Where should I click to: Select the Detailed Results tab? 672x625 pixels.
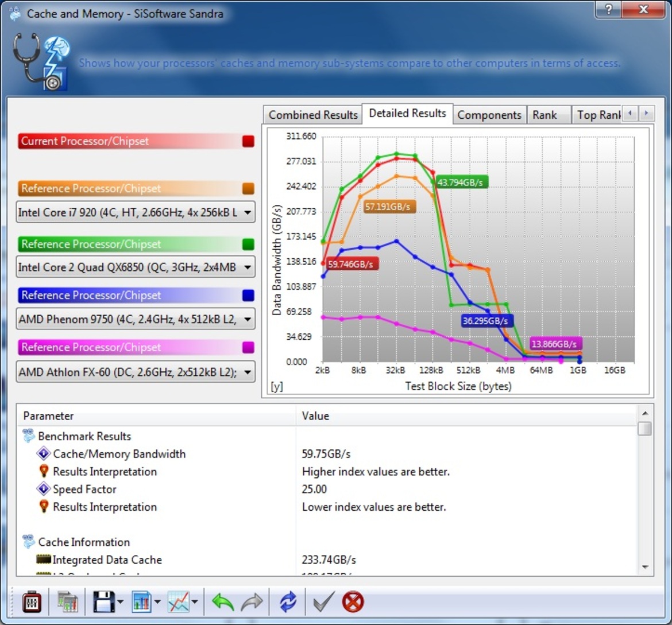click(407, 114)
